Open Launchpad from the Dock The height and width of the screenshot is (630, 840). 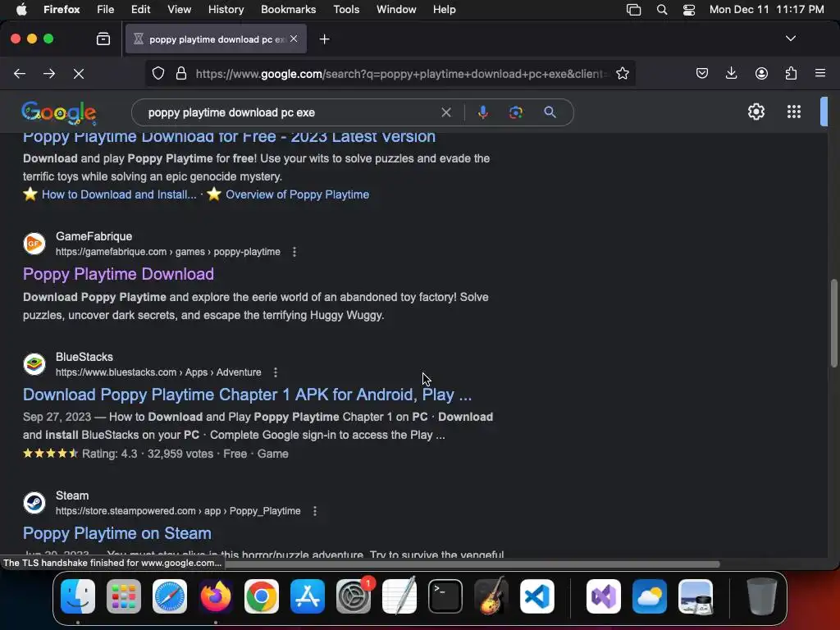click(124, 596)
